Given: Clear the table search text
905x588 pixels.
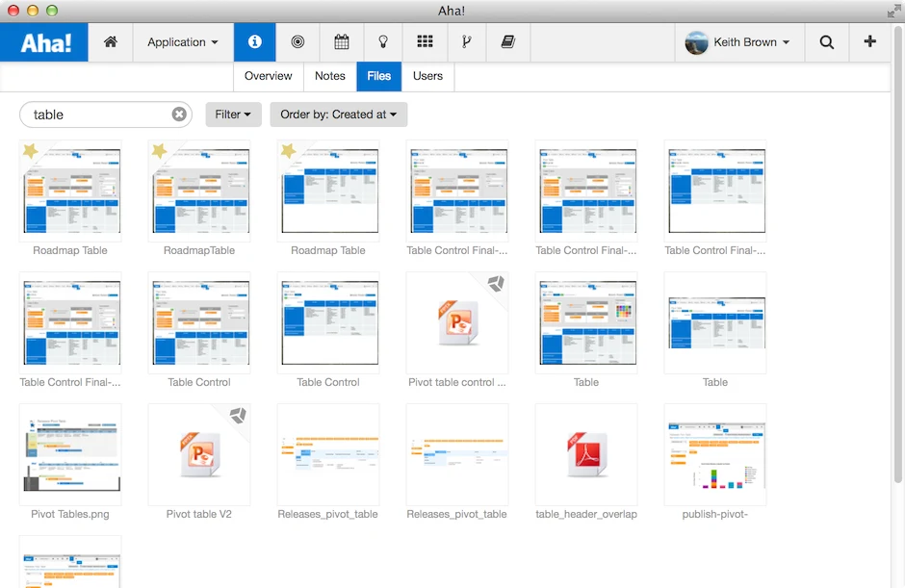Looking at the screenshot, I should pos(179,115).
